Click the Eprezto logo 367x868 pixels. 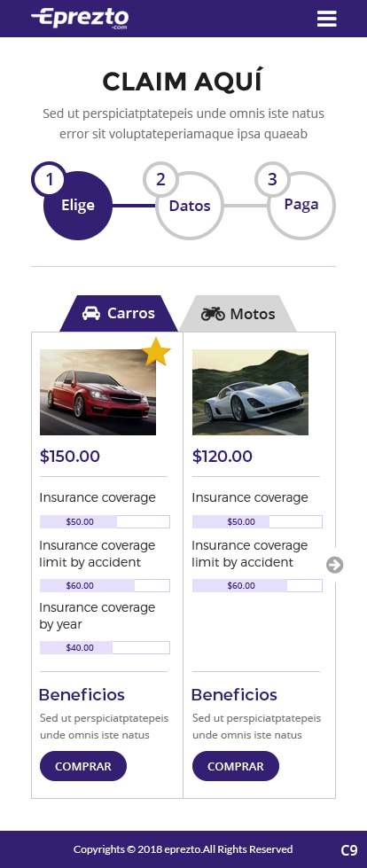(x=80, y=19)
